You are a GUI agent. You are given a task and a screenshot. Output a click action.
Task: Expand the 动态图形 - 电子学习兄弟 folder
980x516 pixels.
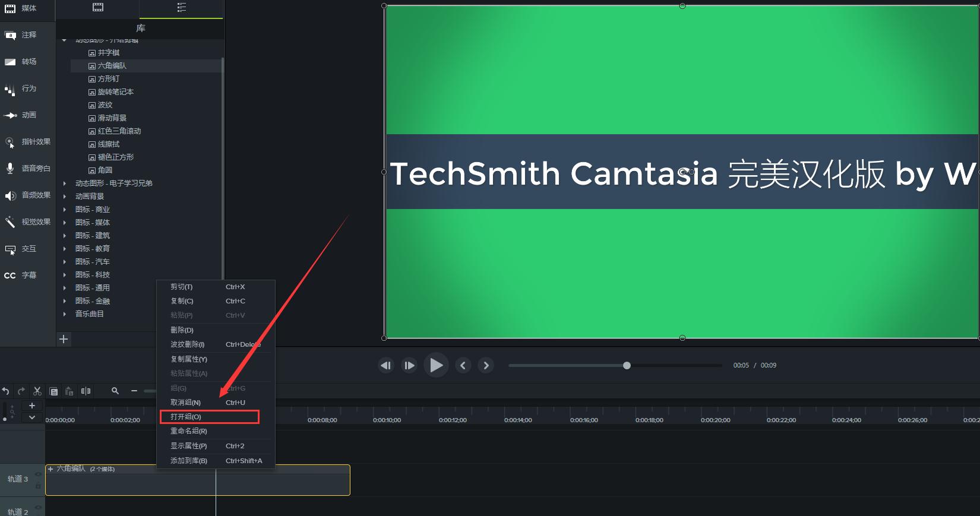pyautogui.click(x=65, y=183)
